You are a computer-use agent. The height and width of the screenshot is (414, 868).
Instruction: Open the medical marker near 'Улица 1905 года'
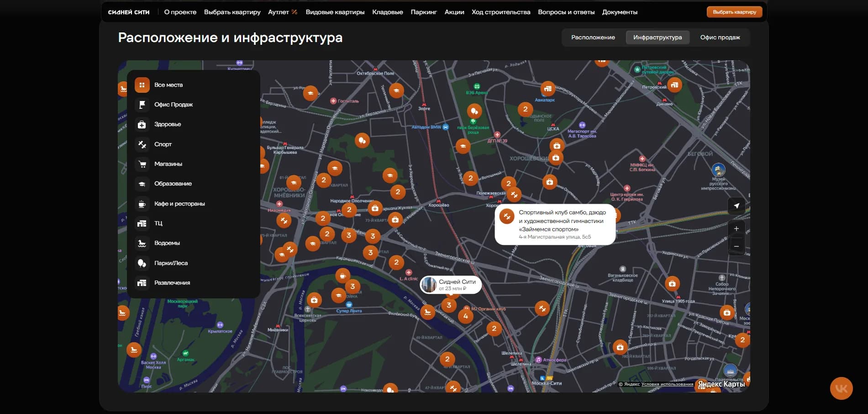coord(672,284)
